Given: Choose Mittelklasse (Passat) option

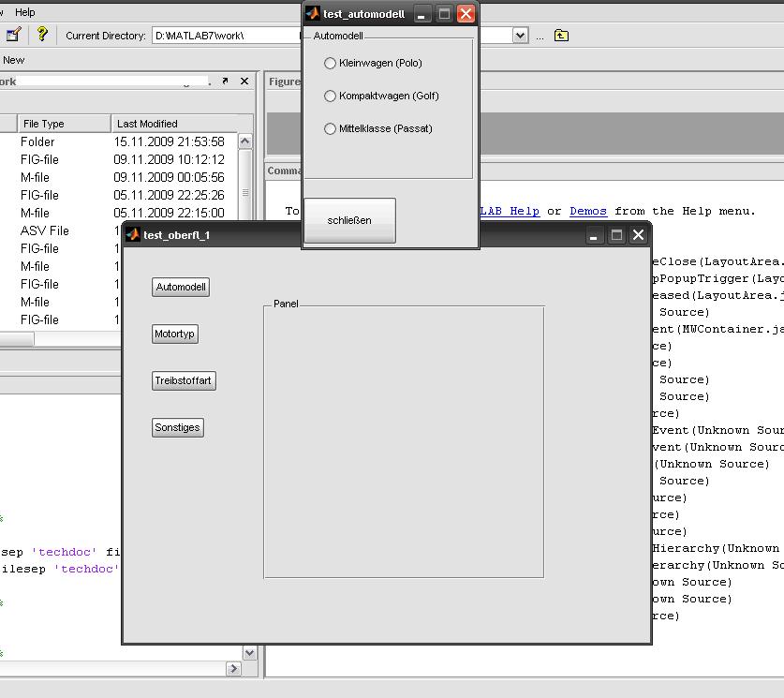Looking at the screenshot, I should [x=330, y=128].
